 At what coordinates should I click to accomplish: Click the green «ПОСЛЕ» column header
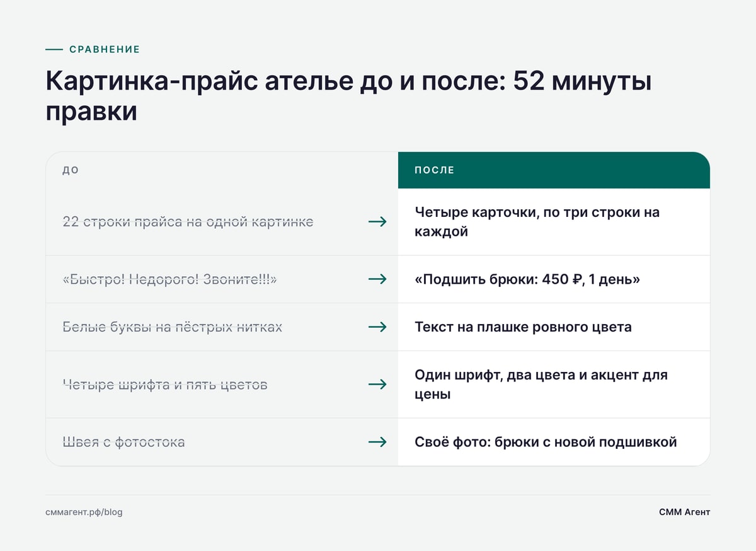coord(554,170)
